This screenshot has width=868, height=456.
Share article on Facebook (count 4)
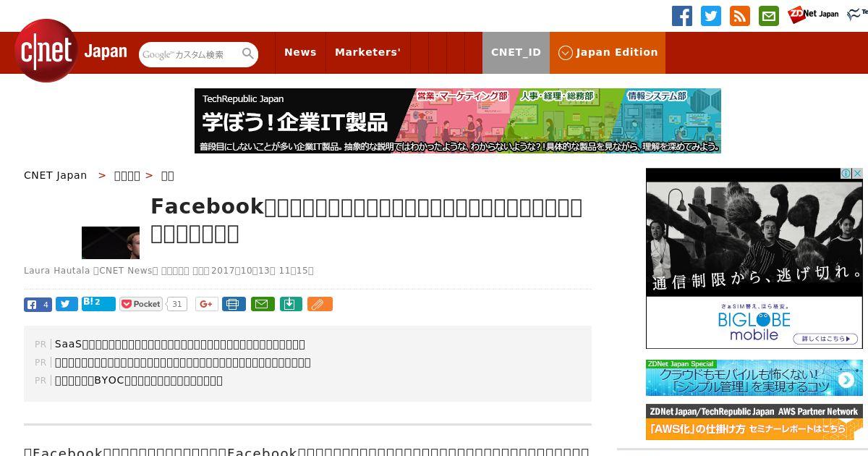38,304
